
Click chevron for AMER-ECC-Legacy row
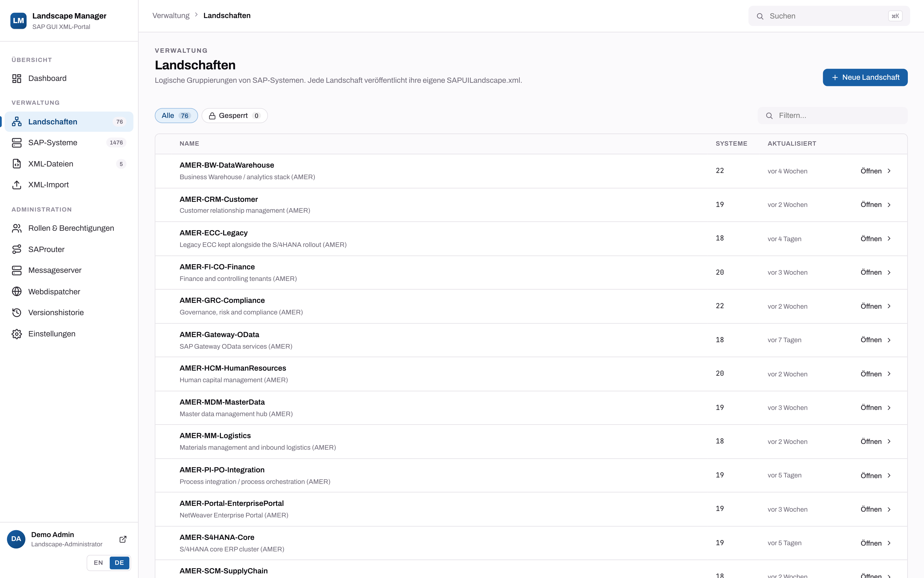point(889,239)
